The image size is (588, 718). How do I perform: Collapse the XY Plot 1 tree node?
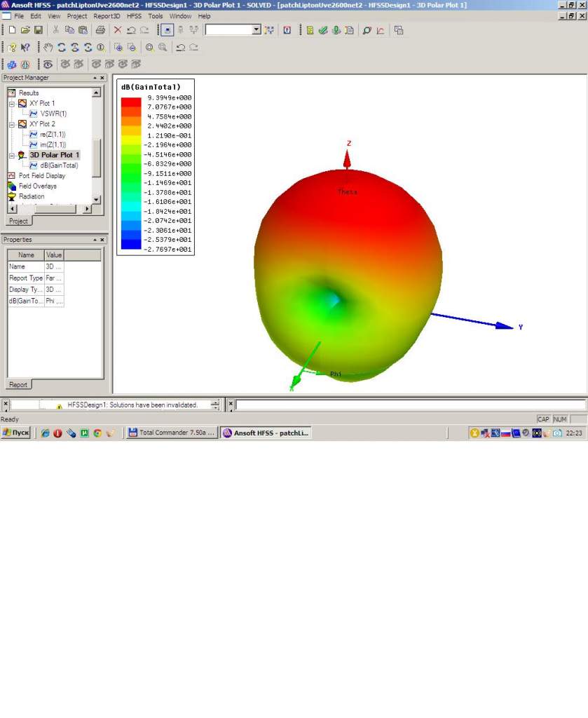click(x=12, y=104)
